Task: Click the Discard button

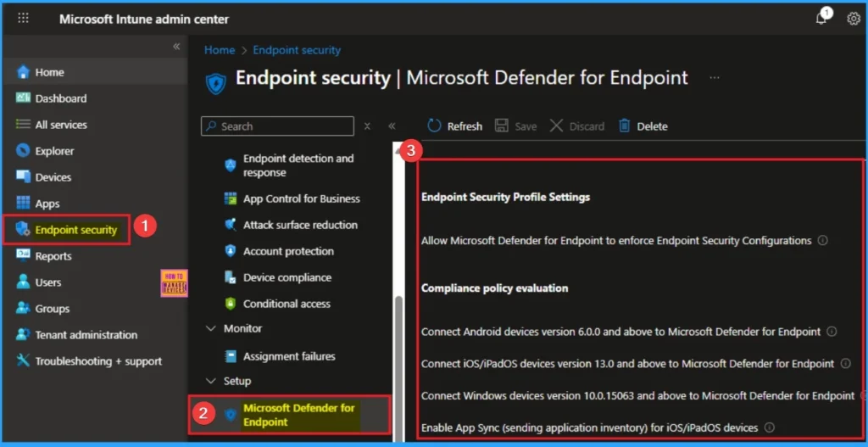Action: (x=576, y=126)
